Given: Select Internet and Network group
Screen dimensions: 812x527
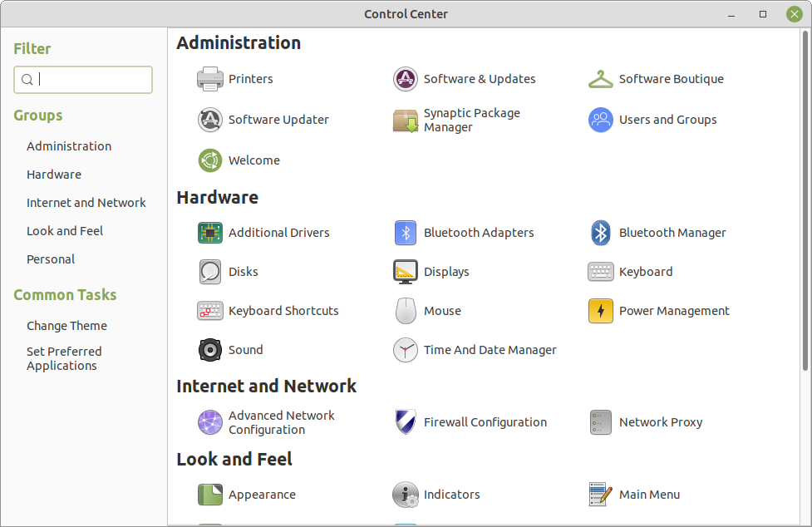Looking at the screenshot, I should click(x=86, y=202).
